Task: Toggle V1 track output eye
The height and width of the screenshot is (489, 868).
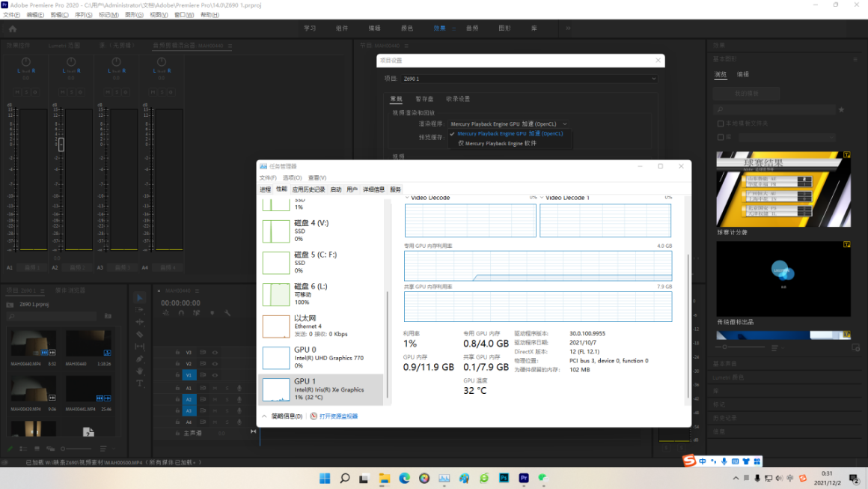Action: tap(216, 375)
